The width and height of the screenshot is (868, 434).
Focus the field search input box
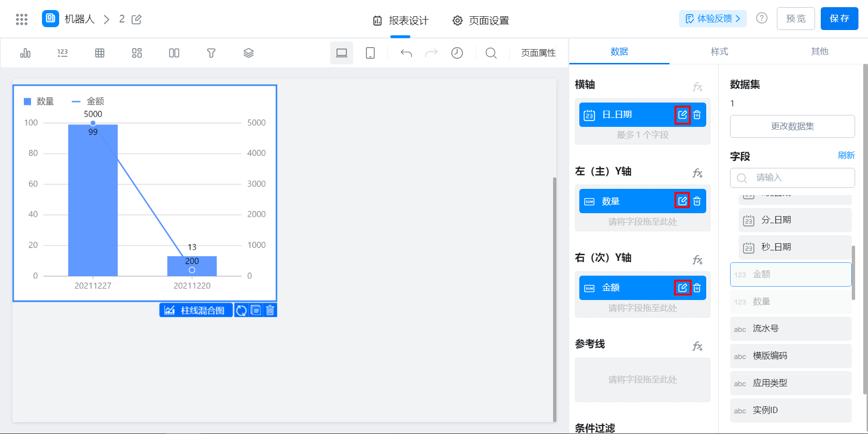tap(793, 178)
